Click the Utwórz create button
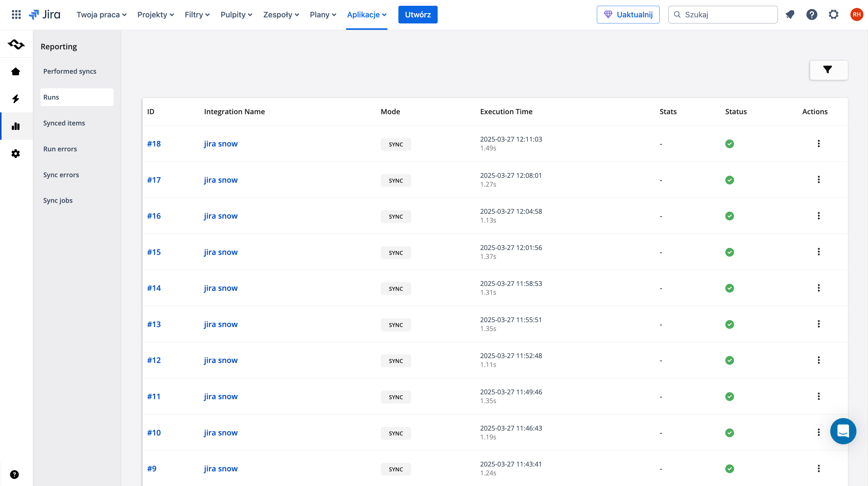This screenshot has width=868, height=486. pos(418,15)
